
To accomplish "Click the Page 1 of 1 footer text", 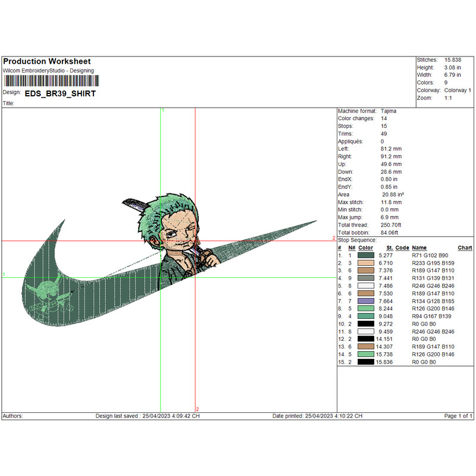I will pyautogui.click(x=458, y=416).
